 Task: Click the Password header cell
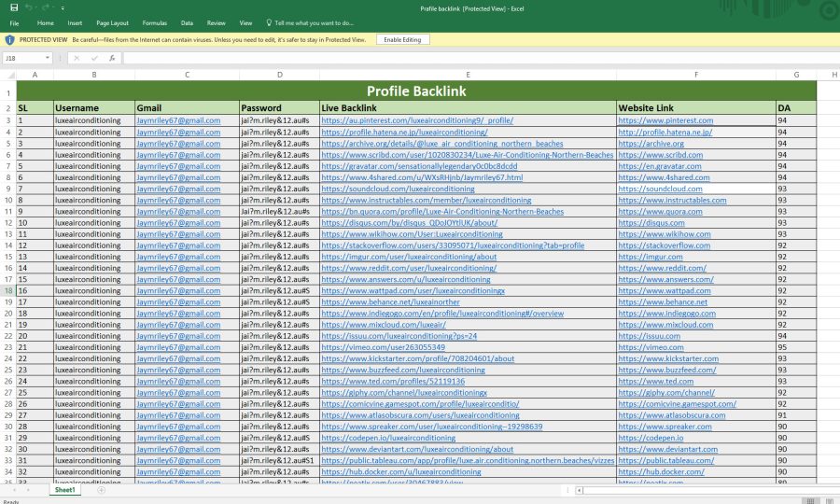point(279,107)
